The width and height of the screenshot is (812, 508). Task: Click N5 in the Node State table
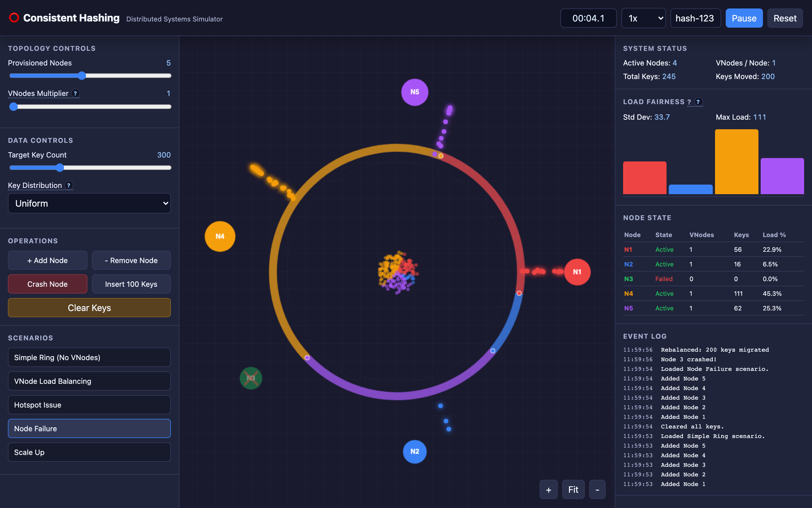click(x=628, y=308)
